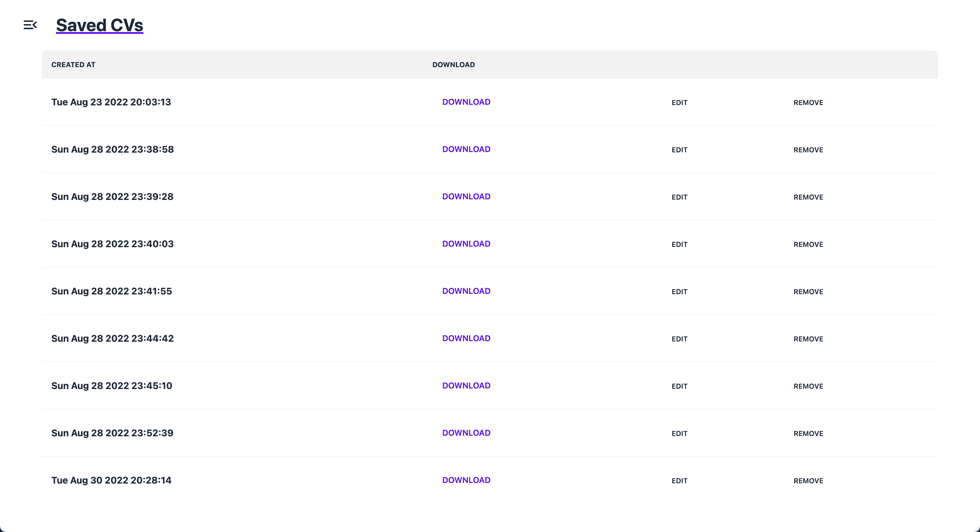Click the DOWNLOAD column header
980x532 pixels.
454,65
